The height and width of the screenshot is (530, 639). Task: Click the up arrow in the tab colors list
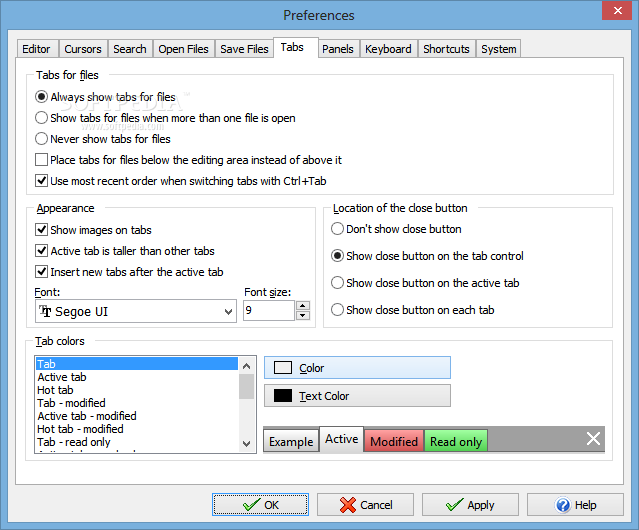click(x=246, y=366)
